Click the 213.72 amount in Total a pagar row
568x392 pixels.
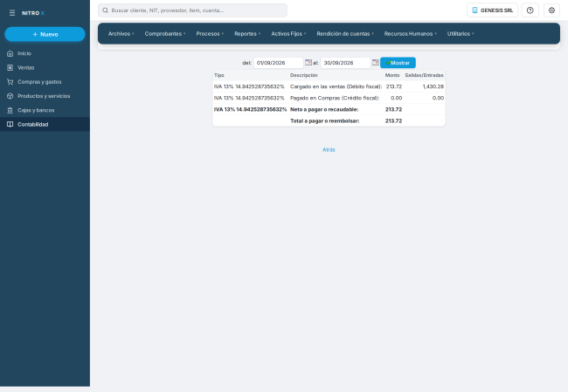pos(394,120)
